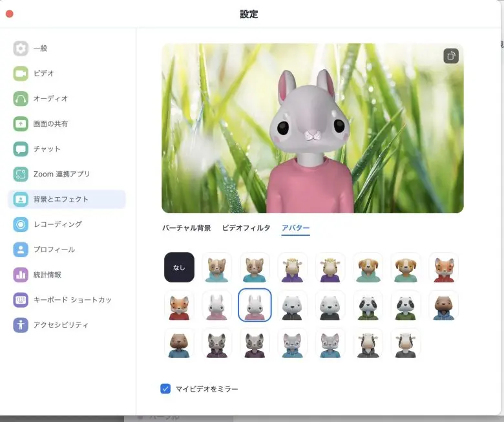The image size is (504, 422).
Task: Choose the brown bear avatar in a blue t-shirt
Action: 179,343
